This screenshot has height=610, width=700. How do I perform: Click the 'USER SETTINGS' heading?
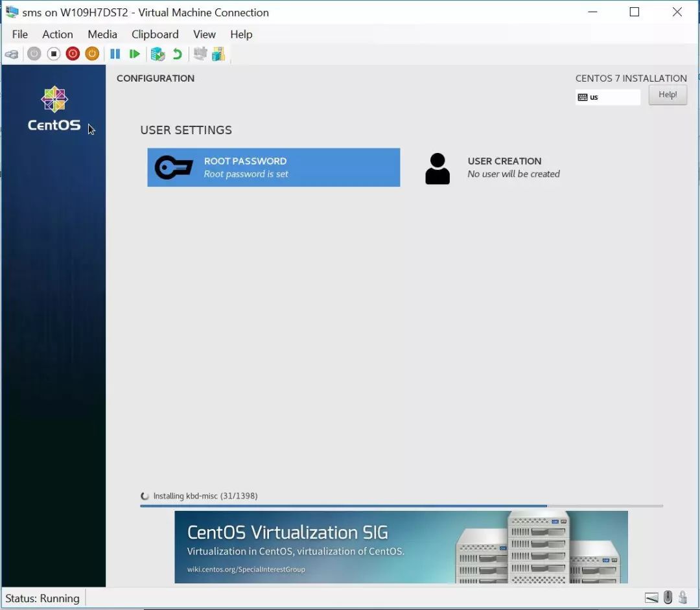click(x=186, y=130)
